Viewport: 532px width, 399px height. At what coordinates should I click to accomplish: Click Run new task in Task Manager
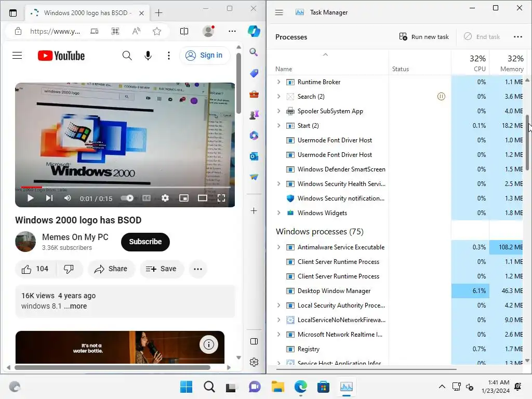point(424,37)
